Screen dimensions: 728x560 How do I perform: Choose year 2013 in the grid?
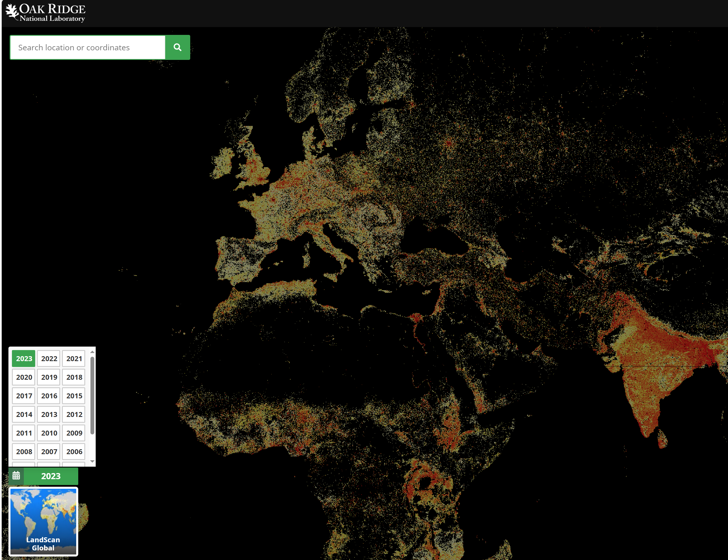click(x=49, y=414)
